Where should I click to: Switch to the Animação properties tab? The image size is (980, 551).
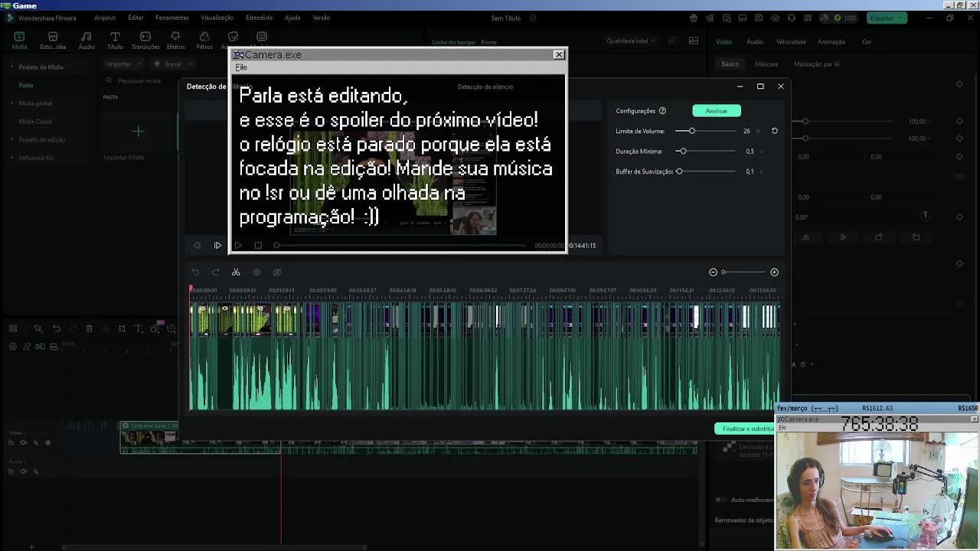click(831, 42)
